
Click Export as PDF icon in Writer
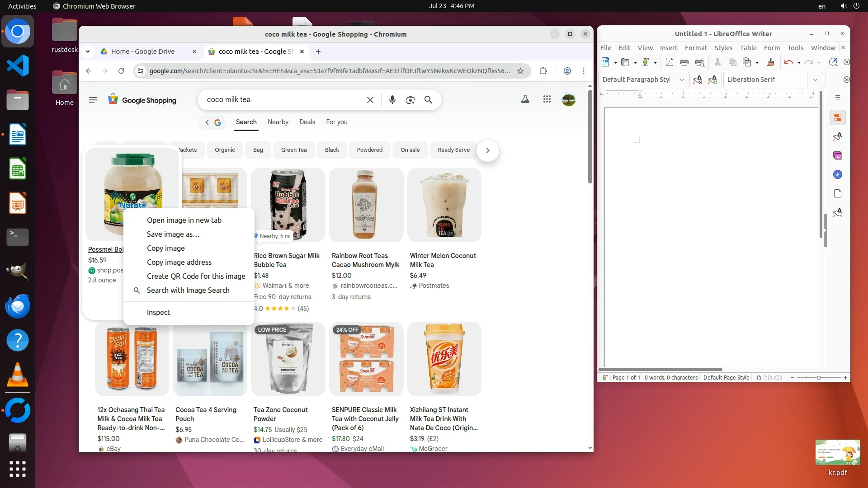coord(670,62)
